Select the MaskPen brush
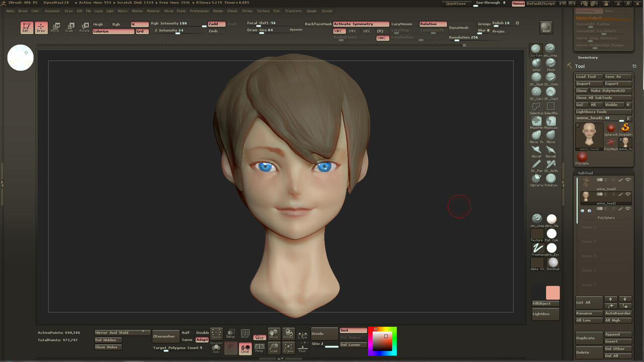This screenshot has height=362, width=644. coord(536,121)
